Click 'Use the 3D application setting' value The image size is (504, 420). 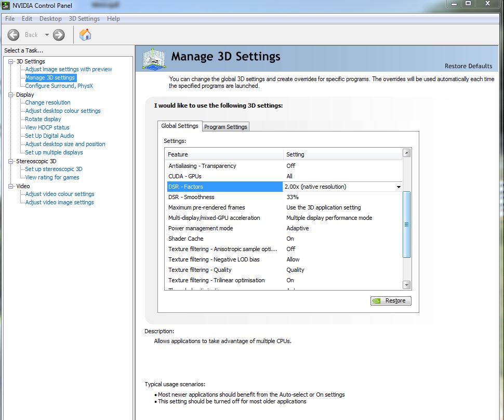coord(324,207)
